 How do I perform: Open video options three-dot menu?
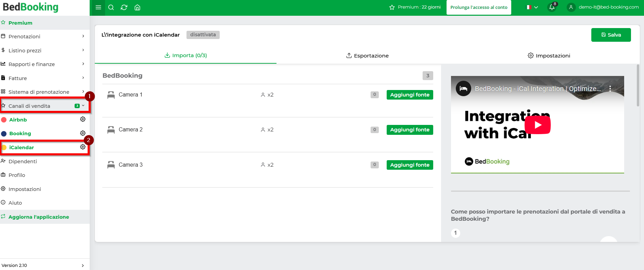coord(610,89)
